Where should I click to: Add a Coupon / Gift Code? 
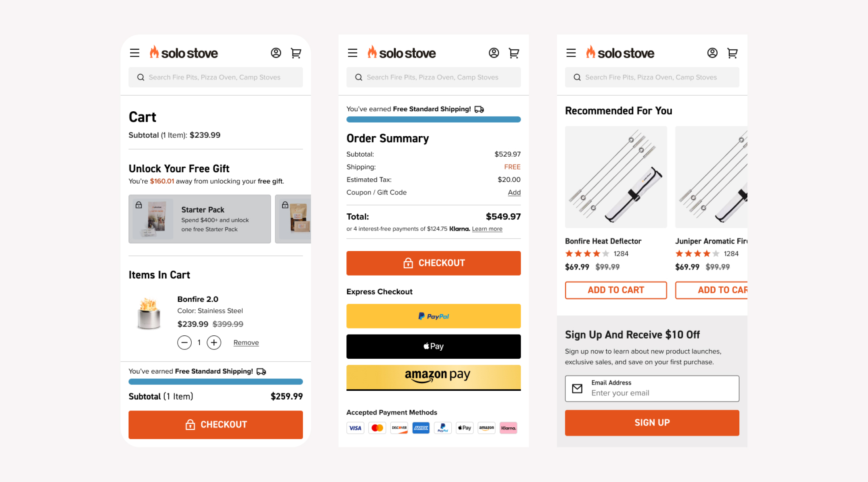514,192
